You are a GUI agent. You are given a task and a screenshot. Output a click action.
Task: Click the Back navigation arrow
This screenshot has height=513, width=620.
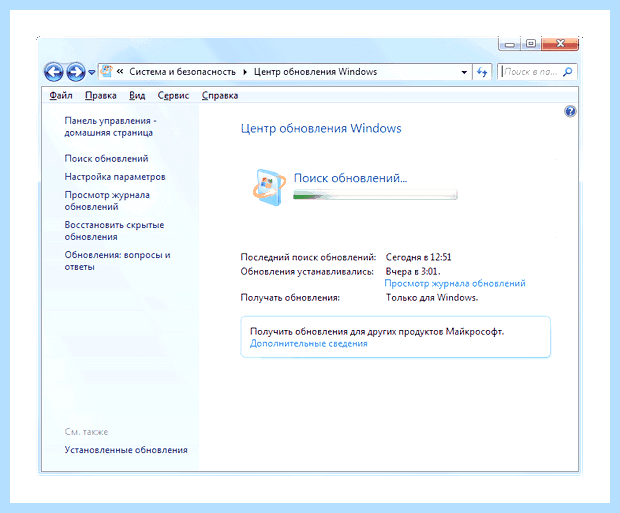click(x=53, y=72)
